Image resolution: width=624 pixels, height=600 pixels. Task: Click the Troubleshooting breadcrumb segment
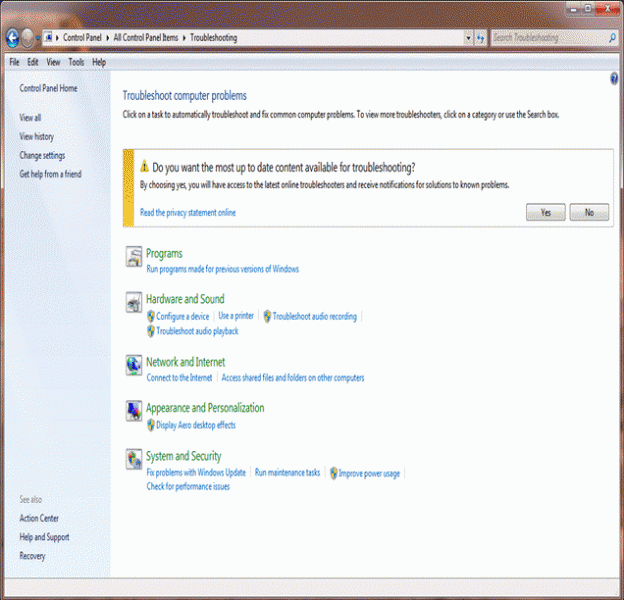(213, 37)
